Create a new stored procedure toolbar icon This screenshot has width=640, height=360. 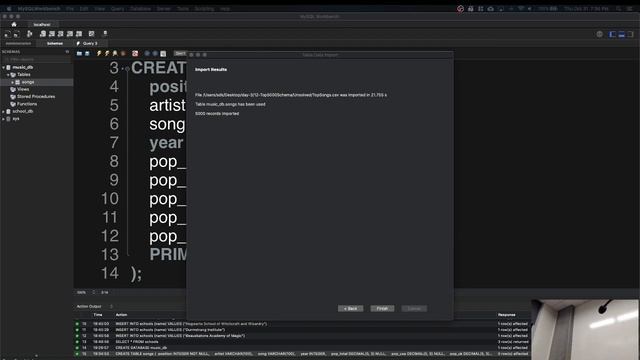pos(70,34)
